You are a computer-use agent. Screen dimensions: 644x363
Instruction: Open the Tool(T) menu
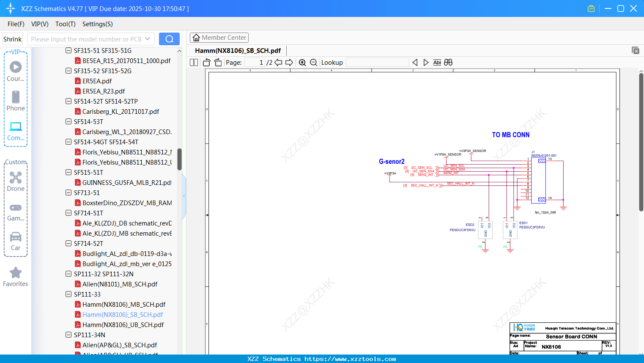65,24
